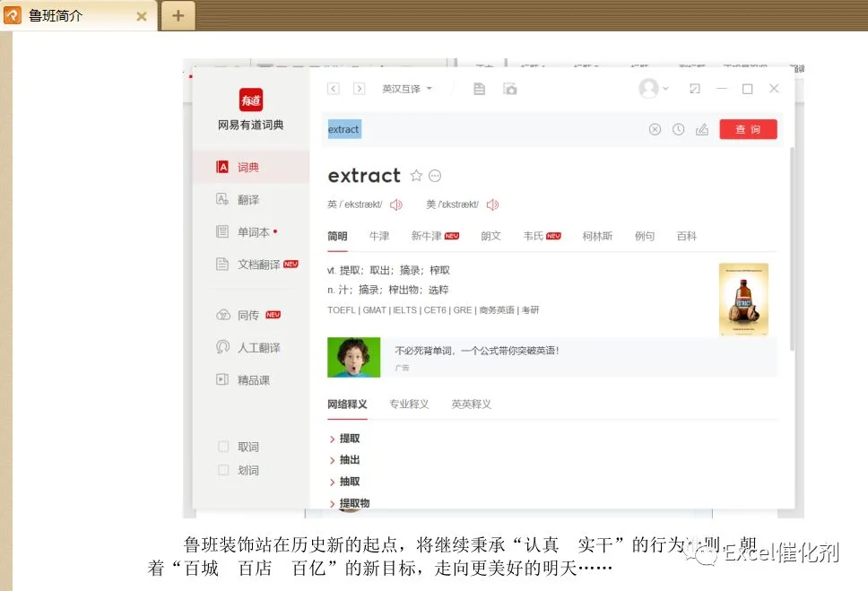
Task: Expand the 提取 definition entry
Action: point(344,439)
